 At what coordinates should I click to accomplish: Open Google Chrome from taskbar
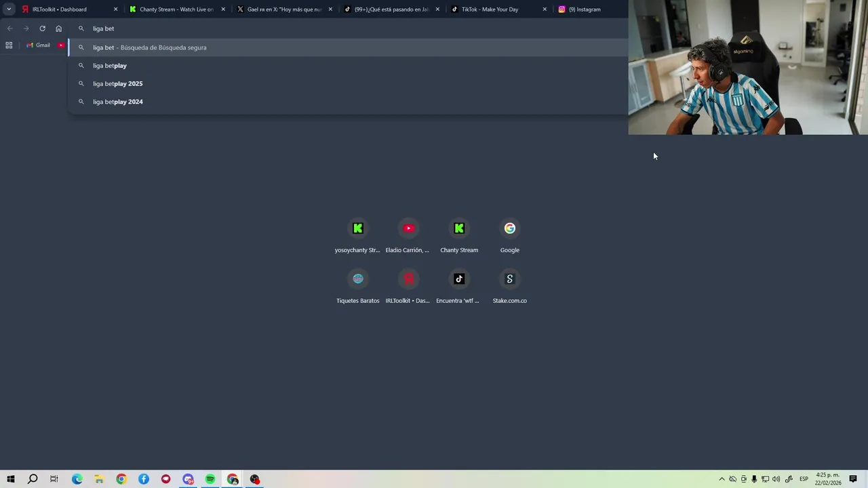(x=121, y=479)
